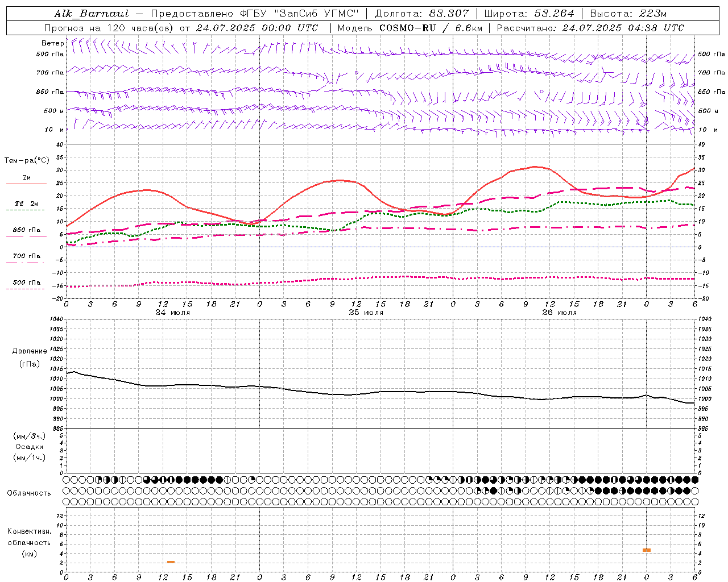Click the Конвективн. convective cloud label
This screenshot has width=728, height=582.
point(29,531)
